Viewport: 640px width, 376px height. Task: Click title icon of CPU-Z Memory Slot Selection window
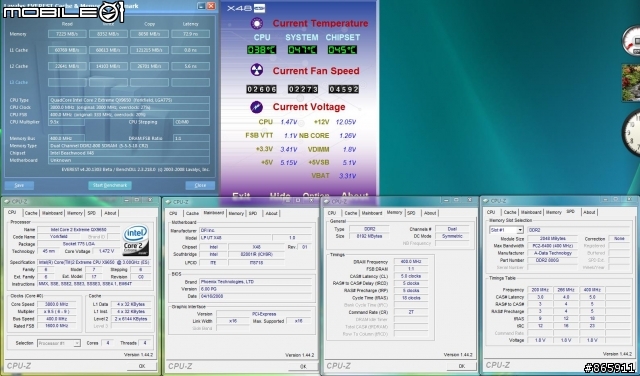click(x=485, y=201)
